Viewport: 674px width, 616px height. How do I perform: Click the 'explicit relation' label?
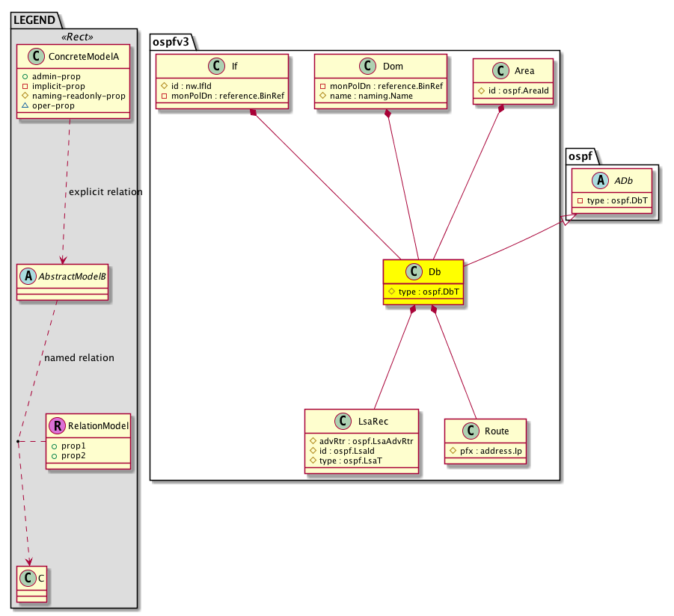[105, 192]
